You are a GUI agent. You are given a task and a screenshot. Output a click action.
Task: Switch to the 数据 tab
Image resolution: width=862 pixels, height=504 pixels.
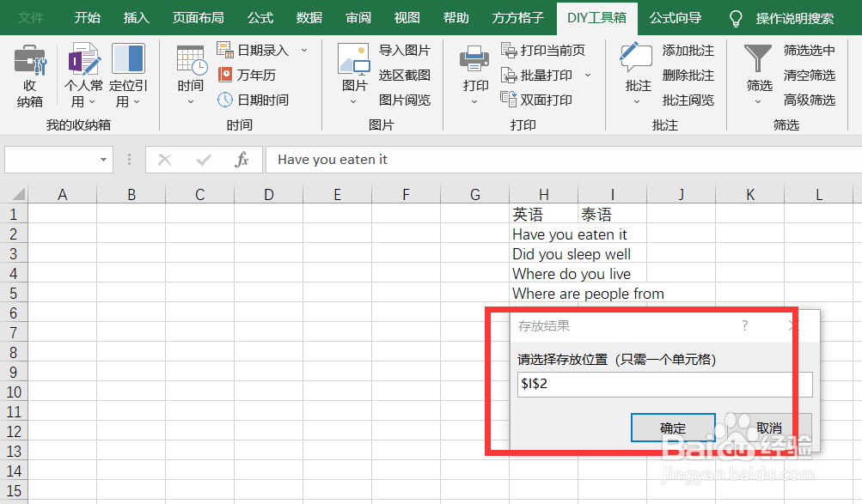coord(309,18)
